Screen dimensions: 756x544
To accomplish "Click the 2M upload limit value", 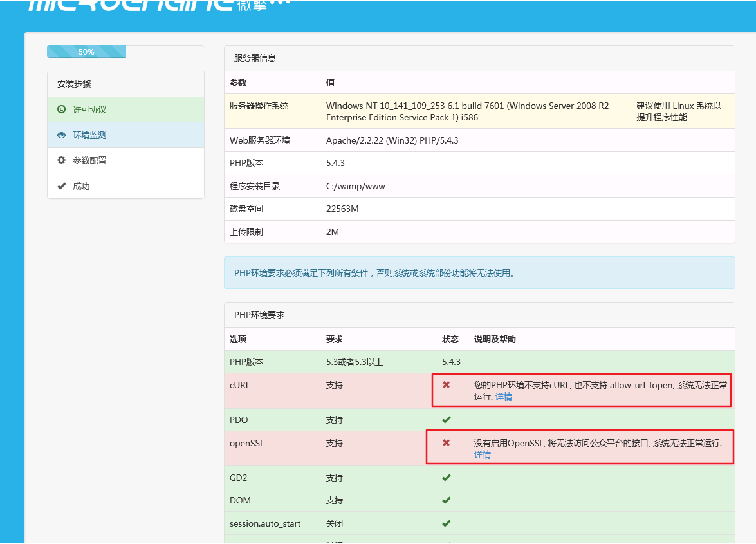I will coord(332,232).
